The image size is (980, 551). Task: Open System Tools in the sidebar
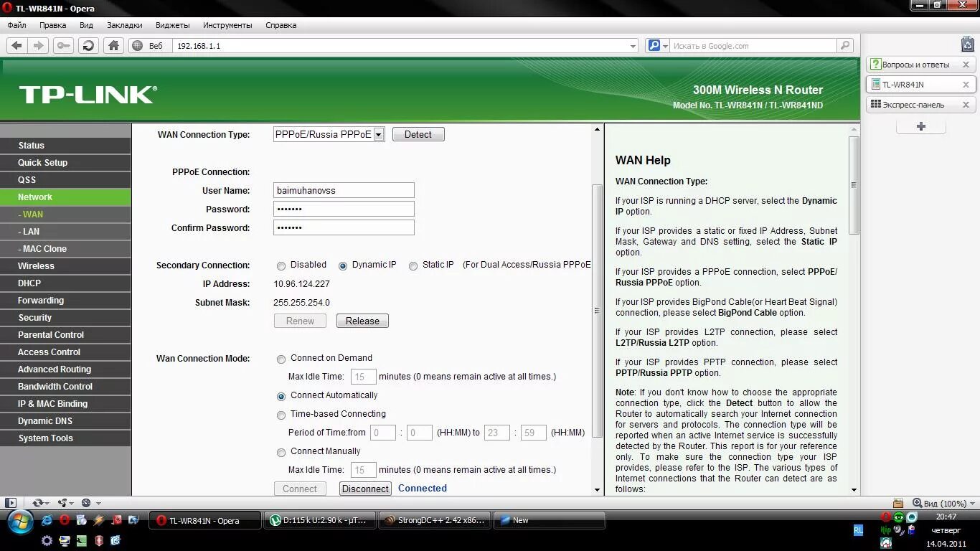tap(65, 438)
